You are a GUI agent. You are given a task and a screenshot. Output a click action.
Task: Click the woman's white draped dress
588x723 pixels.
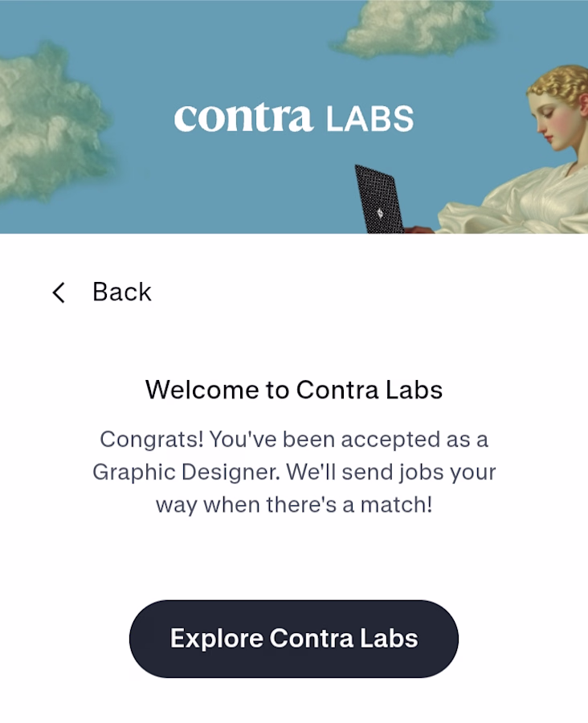(521, 203)
